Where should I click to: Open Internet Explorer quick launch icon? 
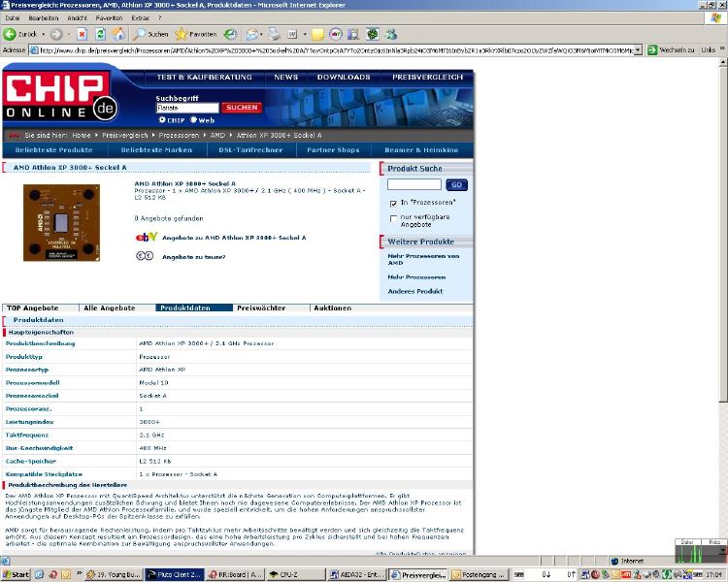(40, 574)
